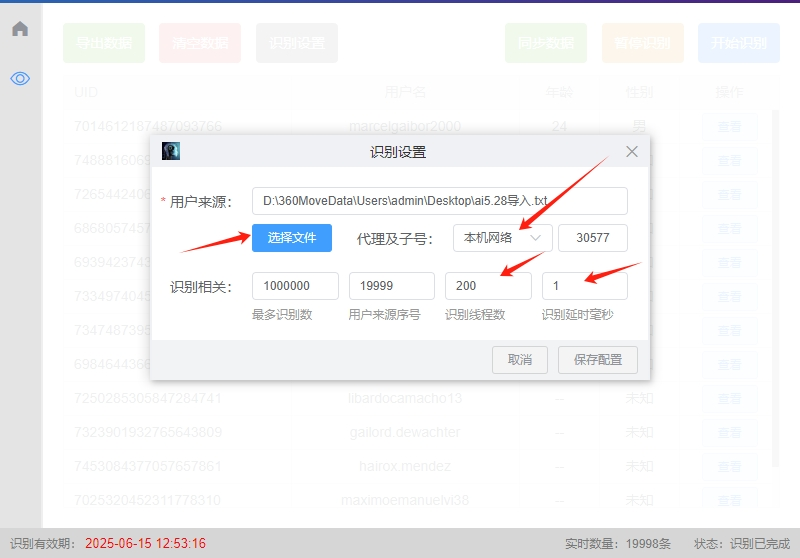The image size is (800, 558).
Task: Click the 年龄 column header
Action: pos(559,92)
